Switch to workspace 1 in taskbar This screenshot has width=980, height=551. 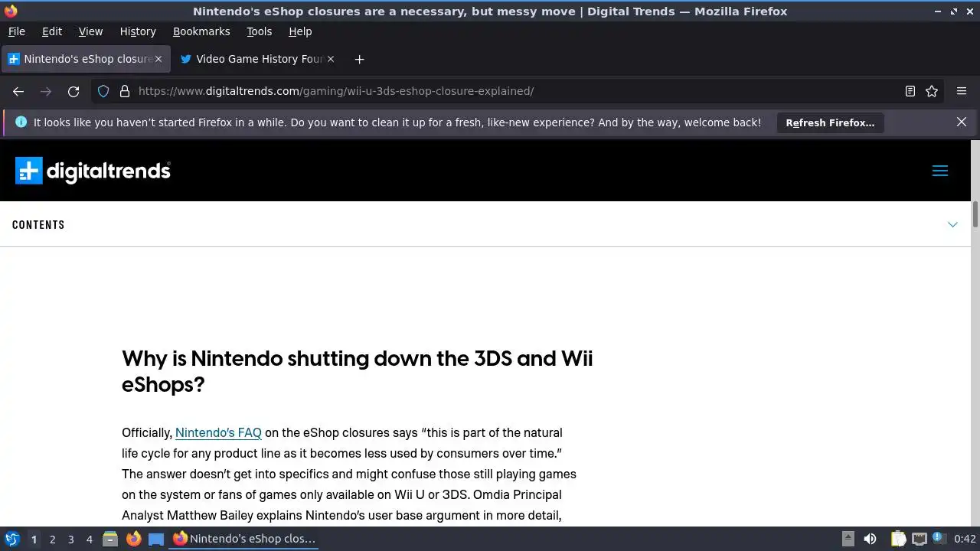34,539
